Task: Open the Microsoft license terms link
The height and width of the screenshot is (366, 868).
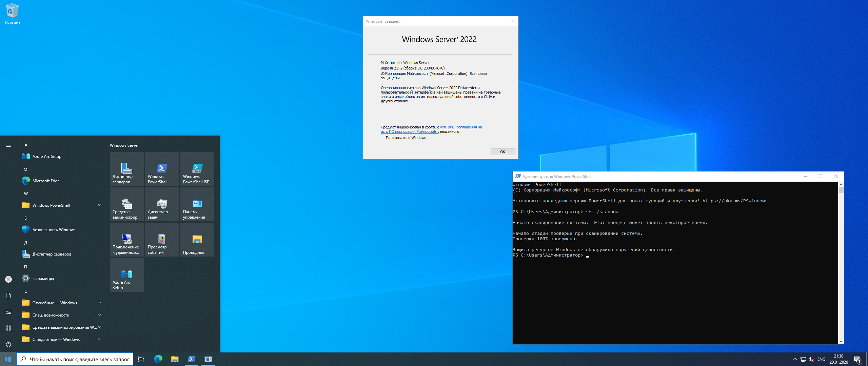Action: point(460,127)
